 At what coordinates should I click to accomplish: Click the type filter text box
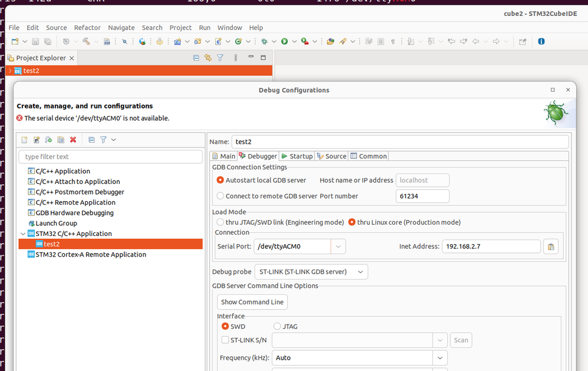111,156
